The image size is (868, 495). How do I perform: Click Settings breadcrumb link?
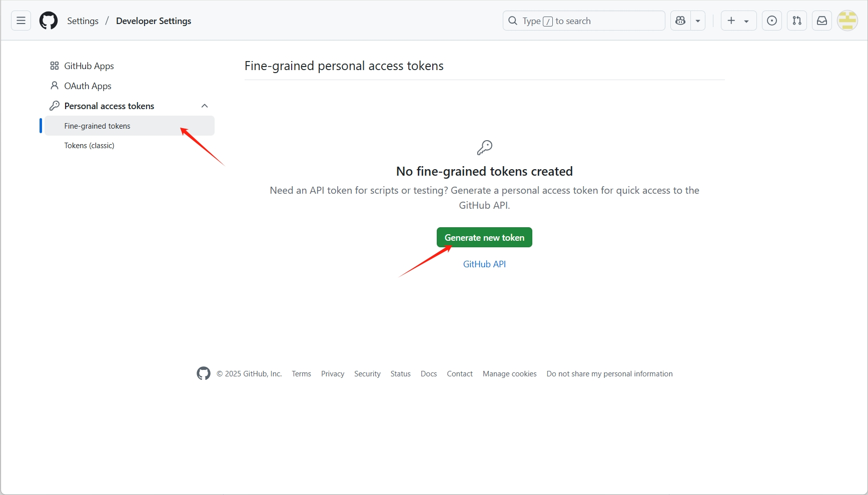[83, 21]
